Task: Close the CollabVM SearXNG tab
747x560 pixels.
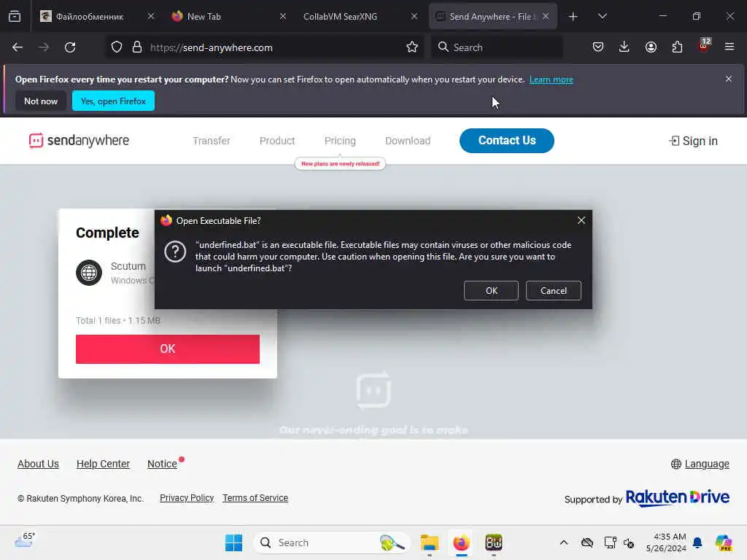Action: [x=414, y=16]
